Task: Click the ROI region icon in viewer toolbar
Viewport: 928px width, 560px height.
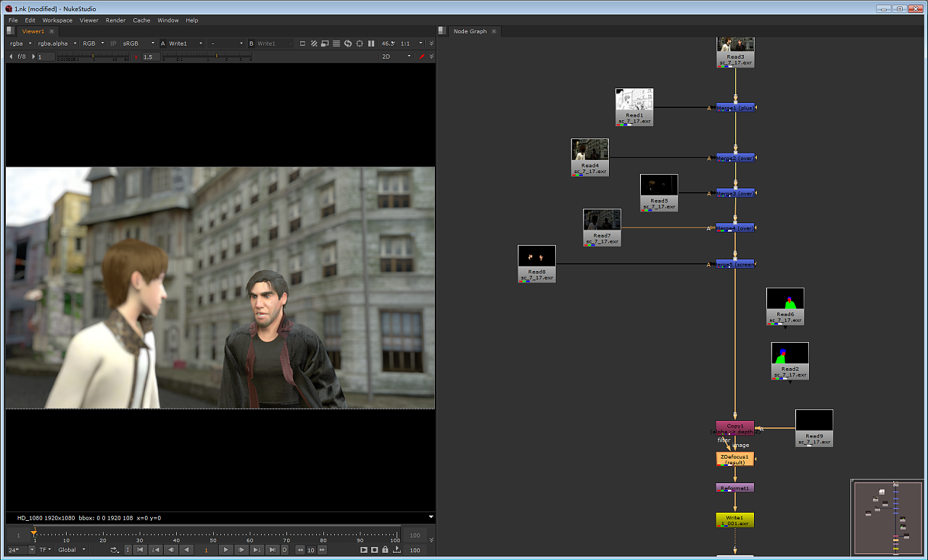Action: click(x=302, y=43)
